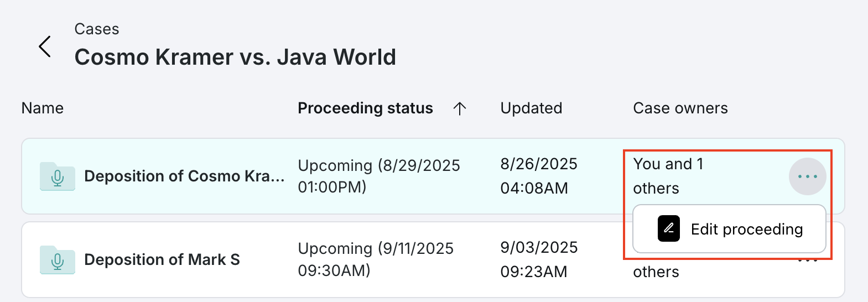
Task: Select the 8/26/2025 04:08AM updated cell
Action: (x=539, y=176)
